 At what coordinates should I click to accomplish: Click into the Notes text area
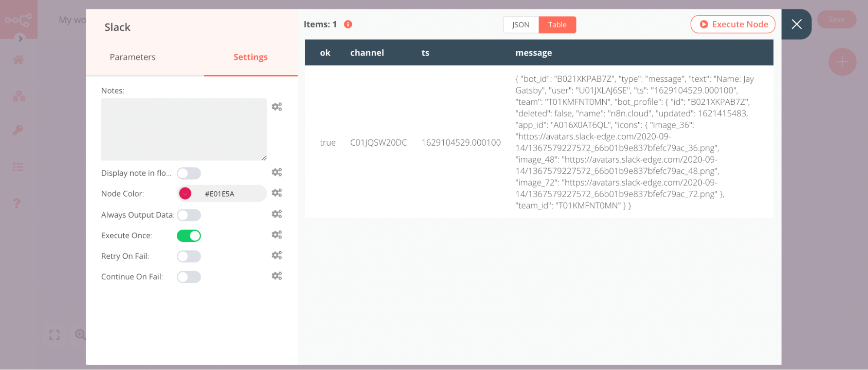[x=184, y=129]
